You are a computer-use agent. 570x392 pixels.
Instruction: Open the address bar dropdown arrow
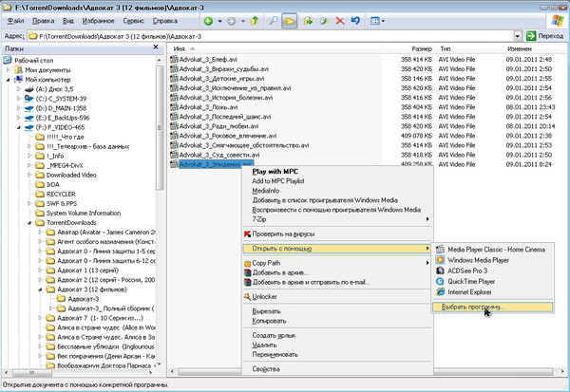(x=518, y=36)
